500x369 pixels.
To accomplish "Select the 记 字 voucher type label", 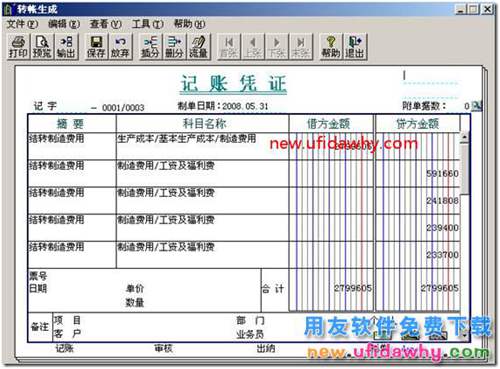I will pos(45,106).
